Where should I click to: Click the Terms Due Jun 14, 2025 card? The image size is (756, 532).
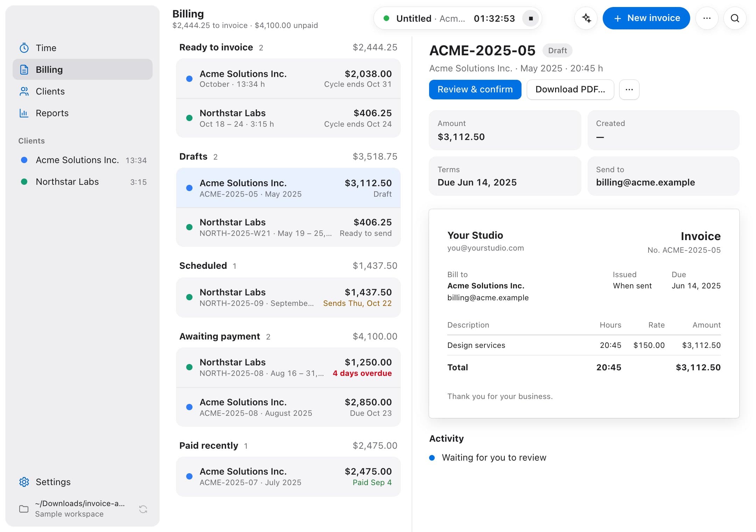pyautogui.click(x=505, y=176)
